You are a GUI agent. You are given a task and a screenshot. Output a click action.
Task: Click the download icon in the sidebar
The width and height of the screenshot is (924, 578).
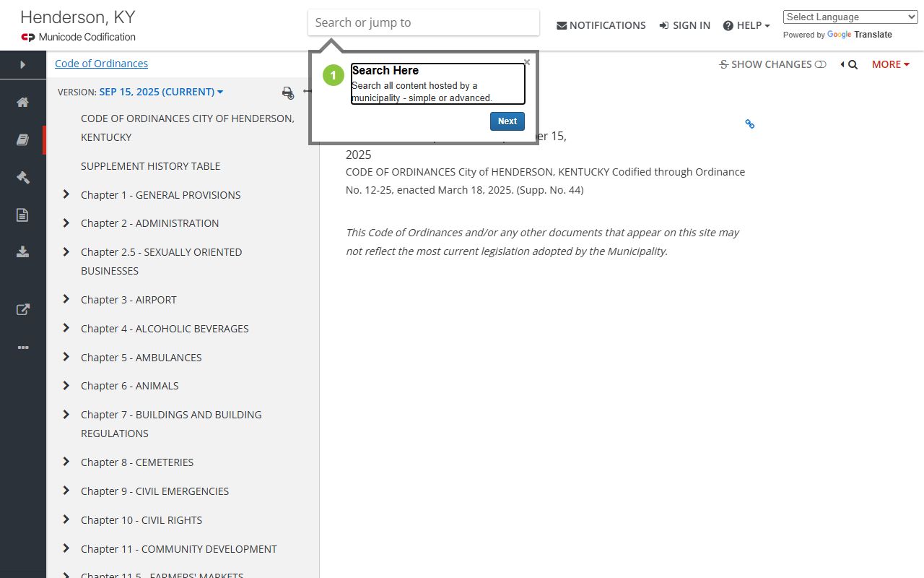pos(23,252)
